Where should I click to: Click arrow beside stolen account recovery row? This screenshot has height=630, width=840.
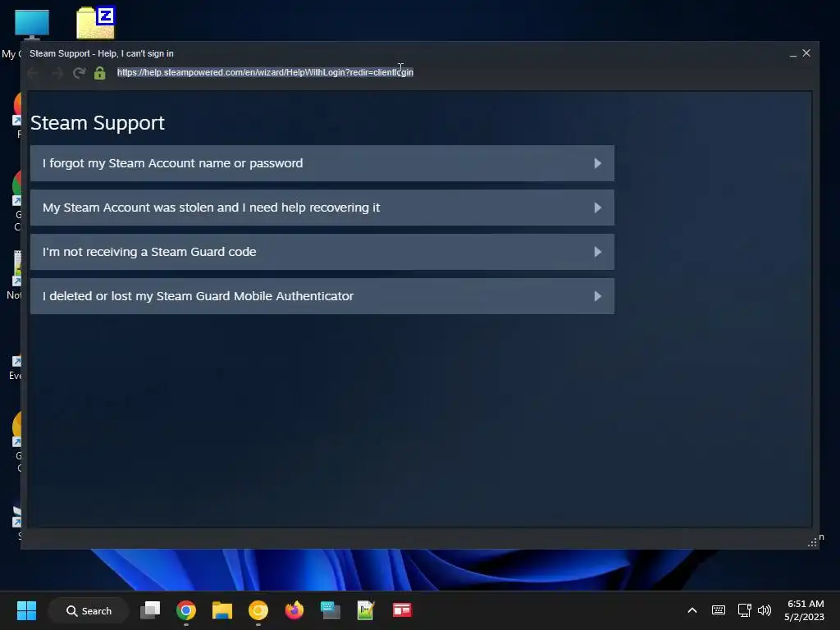pyautogui.click(x=598, y=208)
